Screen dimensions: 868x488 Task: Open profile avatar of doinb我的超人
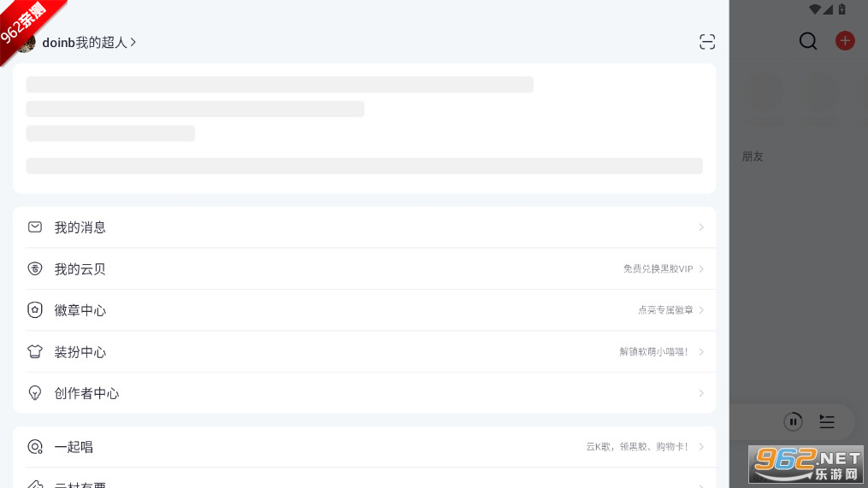pos(26,43)
